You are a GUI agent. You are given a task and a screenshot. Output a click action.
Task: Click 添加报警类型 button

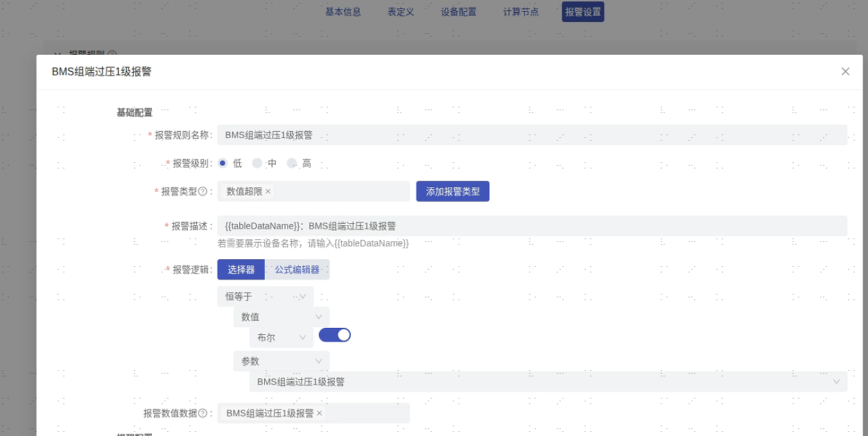pyautogui.click(x=453, y=191)
